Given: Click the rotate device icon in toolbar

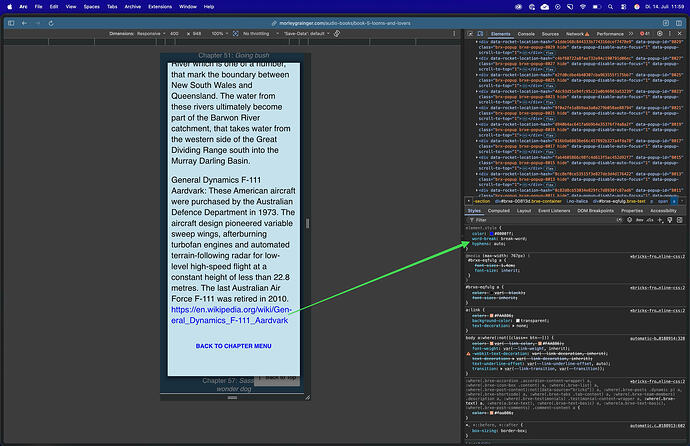Looking at the screenshot, I should click(x=337, y=33).
